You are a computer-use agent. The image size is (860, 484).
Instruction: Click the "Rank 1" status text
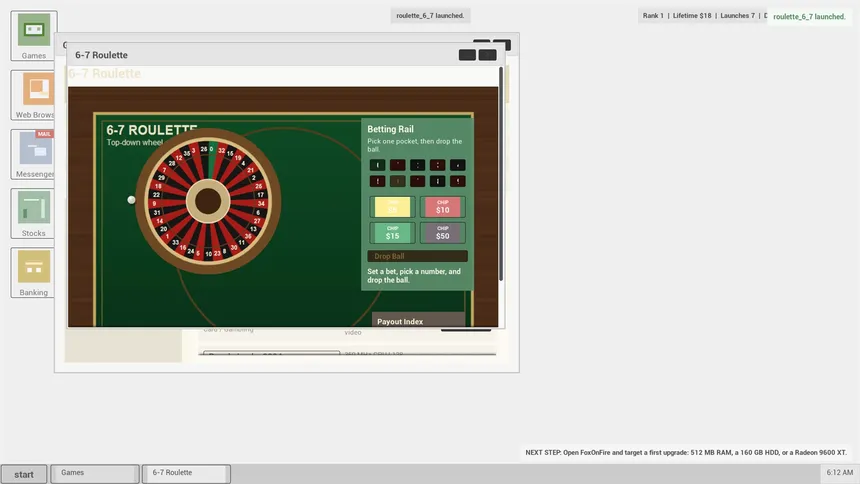click(653, 15)
